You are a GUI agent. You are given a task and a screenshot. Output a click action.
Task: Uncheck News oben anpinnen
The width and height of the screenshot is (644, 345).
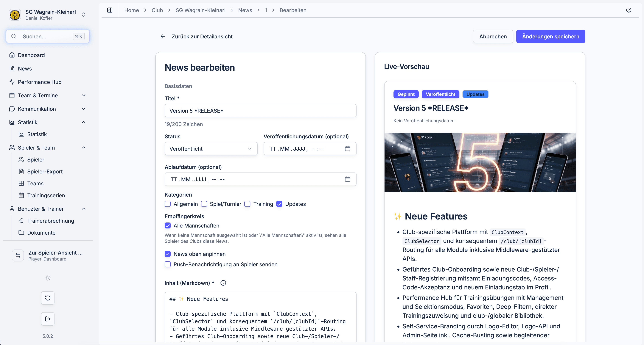click(x=167, y=254)
